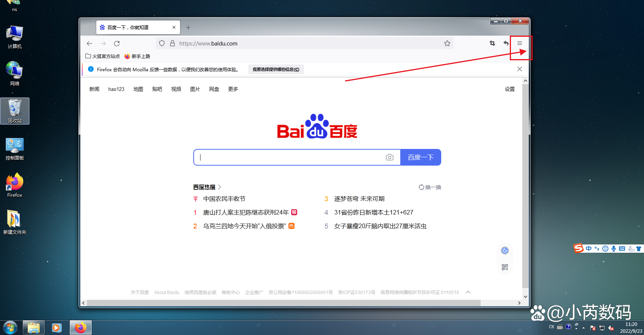Click the Firefox back arrow button
Image resolution: width=644 pixels, height=335 pixels.
[89, 44]
